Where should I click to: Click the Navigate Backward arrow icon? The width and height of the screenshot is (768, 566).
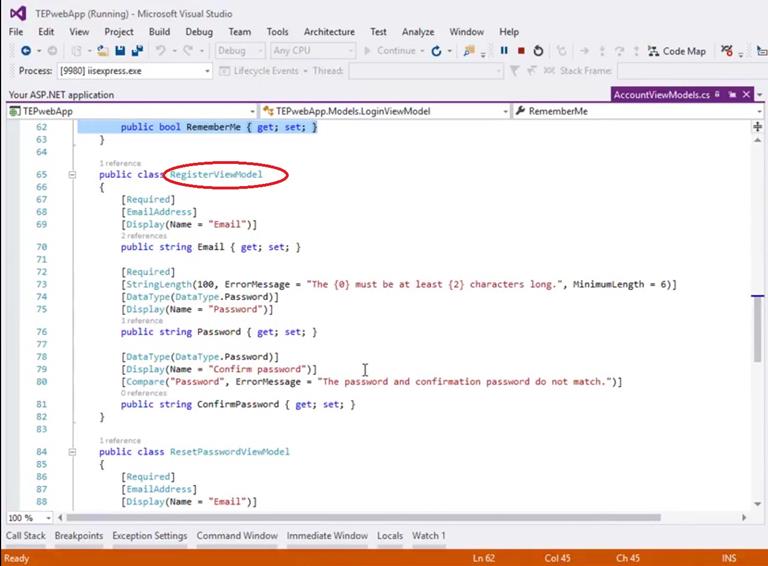pos(26,51)
